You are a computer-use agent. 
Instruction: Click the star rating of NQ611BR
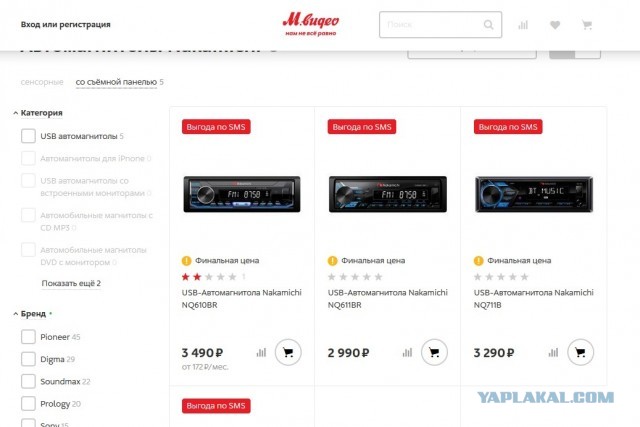click(355, 277)
